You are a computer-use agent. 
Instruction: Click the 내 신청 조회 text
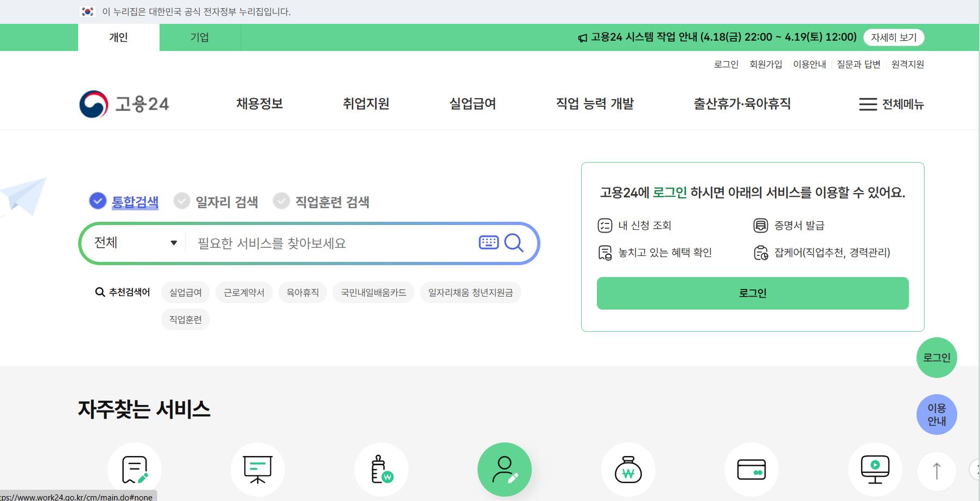[x=645, y=226]
